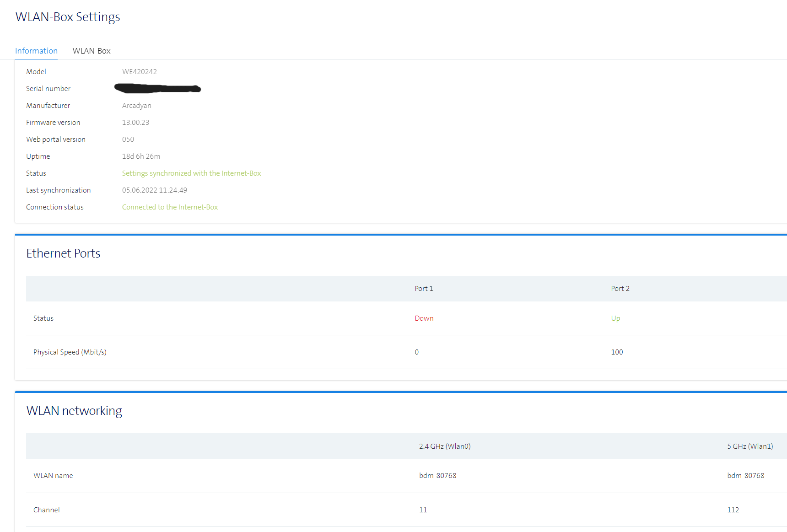Click the red Down status of Port 1
The width and height of the screenshot is (787, 532).
pos(424,318)
